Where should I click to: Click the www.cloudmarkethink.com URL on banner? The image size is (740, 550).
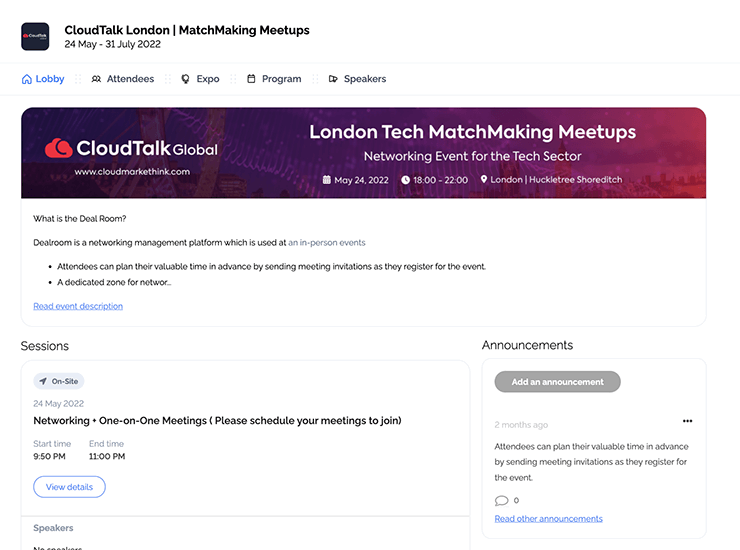(132, 172)
